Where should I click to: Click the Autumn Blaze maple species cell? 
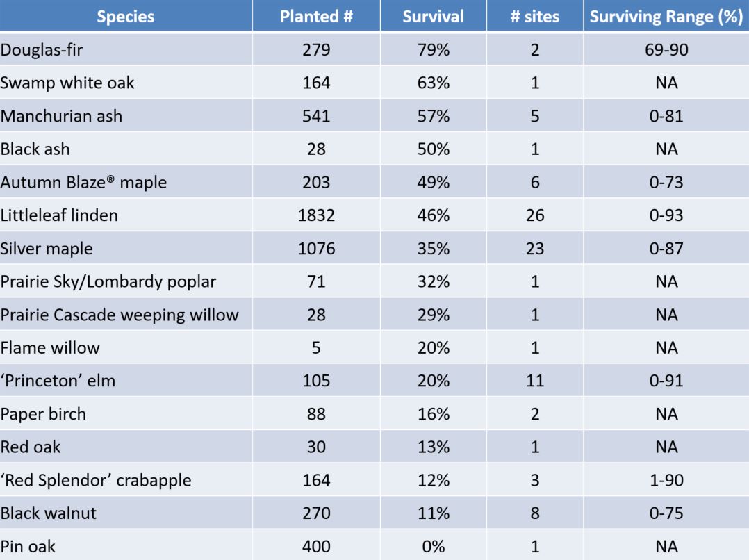pyautogui.click(x=83, y=182)
